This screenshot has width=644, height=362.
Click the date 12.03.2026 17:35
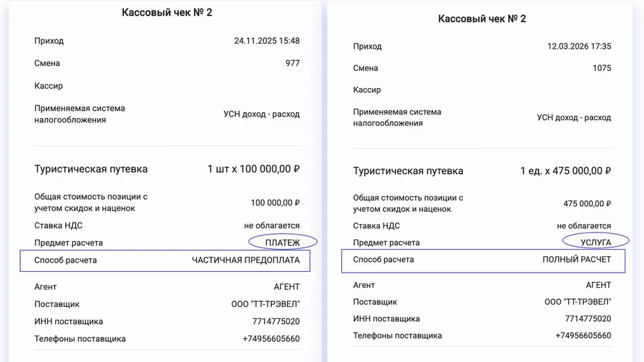click(579, 47)
